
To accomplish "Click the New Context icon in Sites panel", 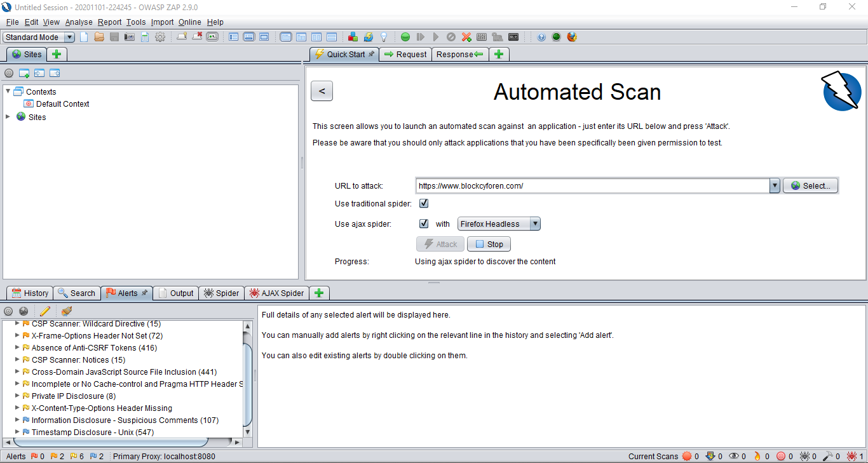I will click(24, 73).
